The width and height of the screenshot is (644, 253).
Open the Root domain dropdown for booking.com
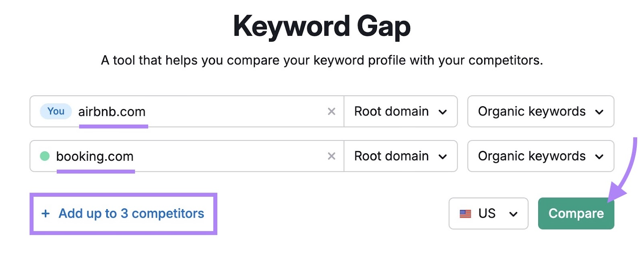pyautogui.click(x=400, y=156)
